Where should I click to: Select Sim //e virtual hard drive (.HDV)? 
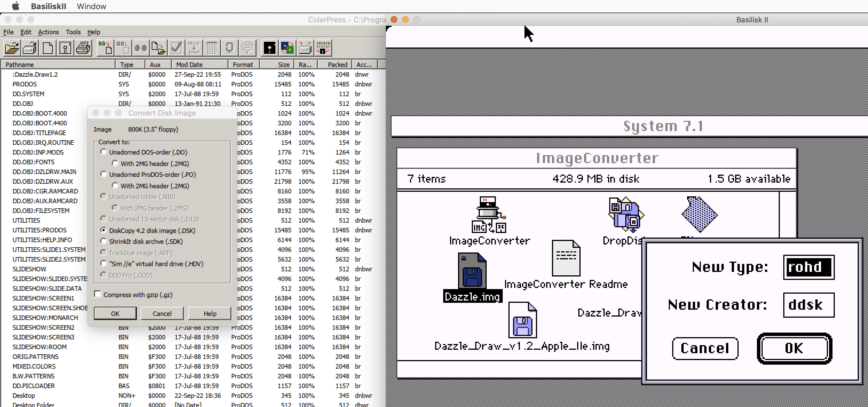pyautogui.click(x=103, y=264)
